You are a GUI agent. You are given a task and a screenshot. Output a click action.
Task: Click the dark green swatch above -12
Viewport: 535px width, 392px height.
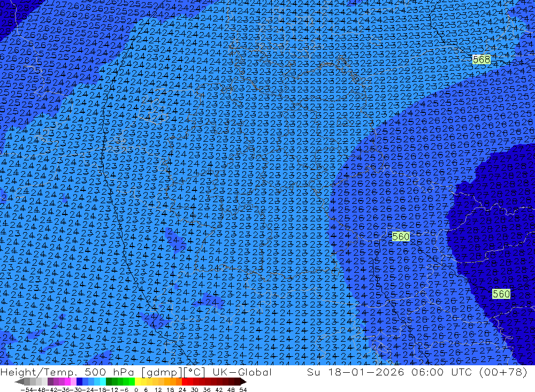coord(109,381)
